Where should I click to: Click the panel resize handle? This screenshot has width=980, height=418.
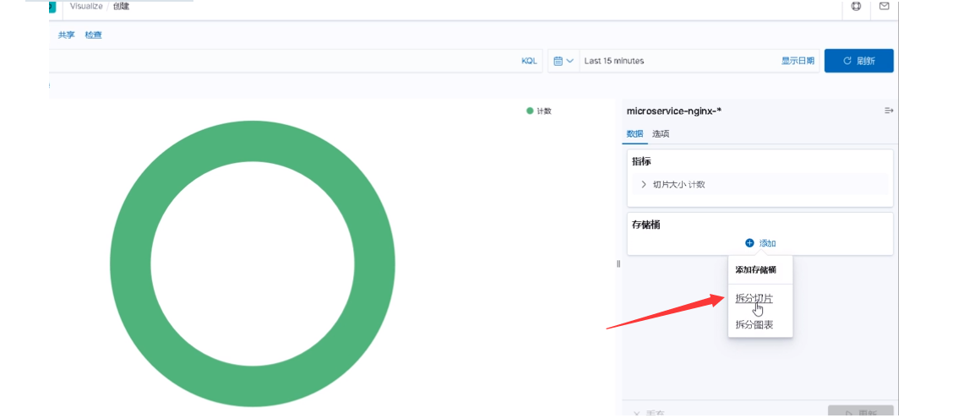click(618, 263)
